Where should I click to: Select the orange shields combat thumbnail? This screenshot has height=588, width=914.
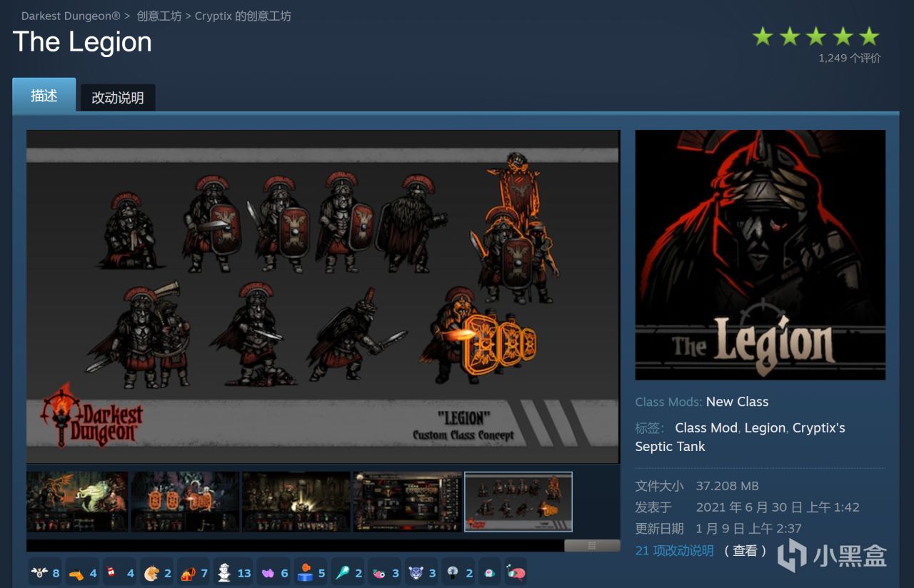click(x=185, y=502)
